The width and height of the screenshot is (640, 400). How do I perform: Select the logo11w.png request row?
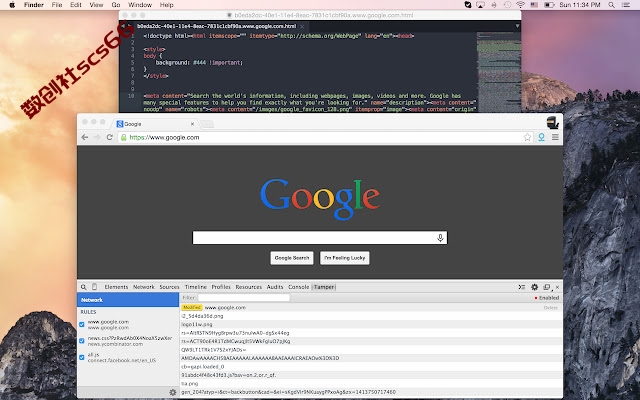371,324
